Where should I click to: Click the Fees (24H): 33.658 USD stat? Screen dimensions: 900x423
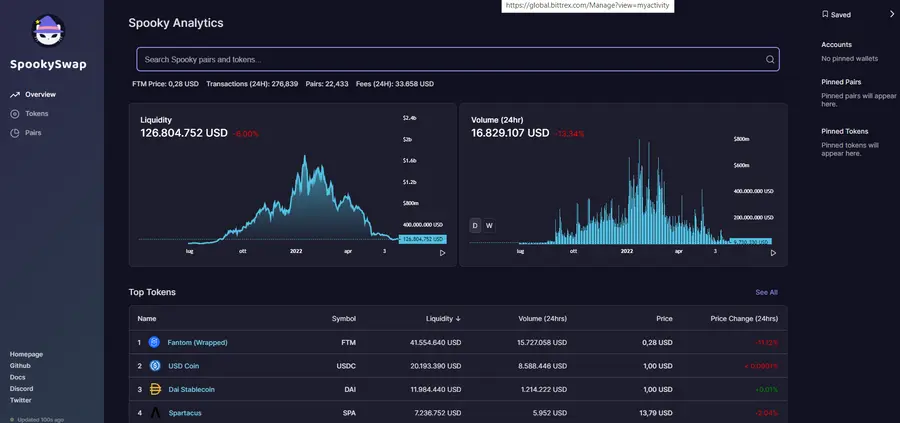pos(395,84)
